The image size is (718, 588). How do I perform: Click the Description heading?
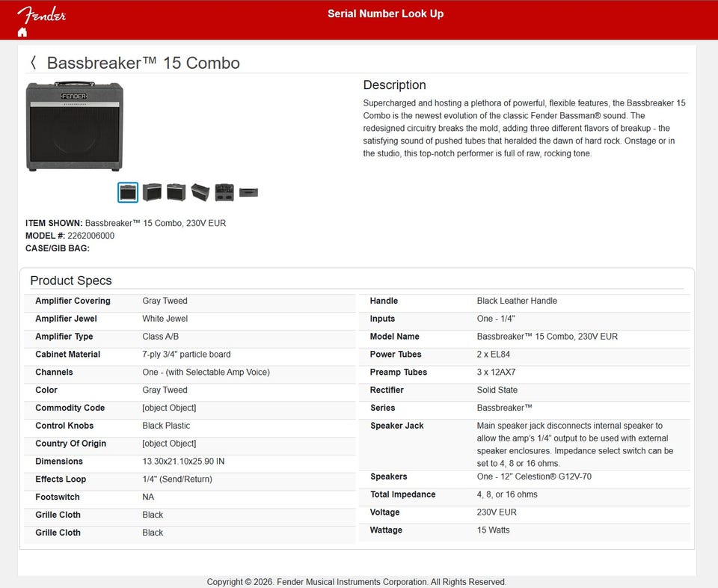(x=394, y=85)
